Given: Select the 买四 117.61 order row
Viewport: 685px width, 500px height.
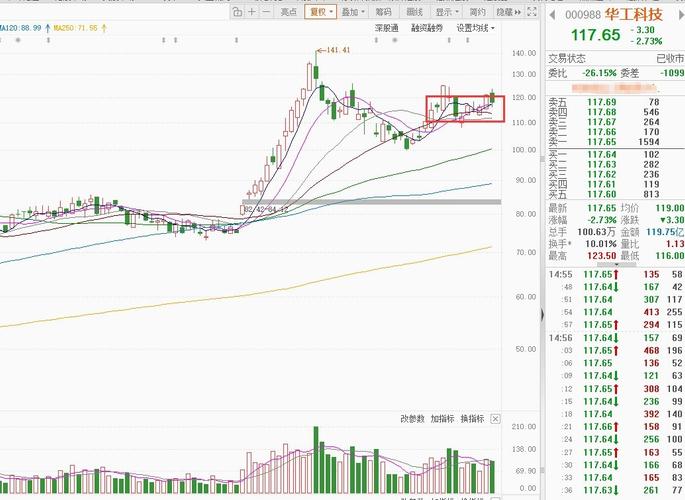Looking at the screenshot, I should tap(615, 184).
